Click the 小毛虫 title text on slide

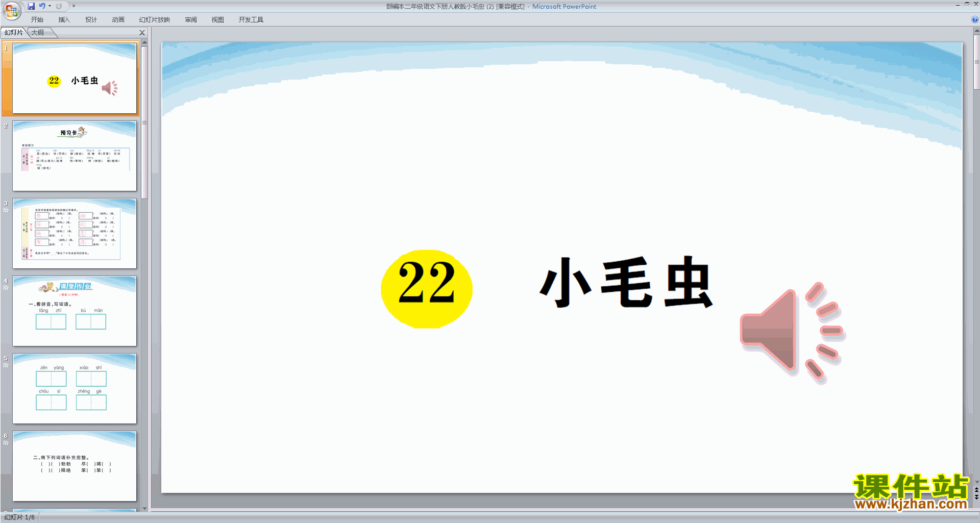[626, 282]
